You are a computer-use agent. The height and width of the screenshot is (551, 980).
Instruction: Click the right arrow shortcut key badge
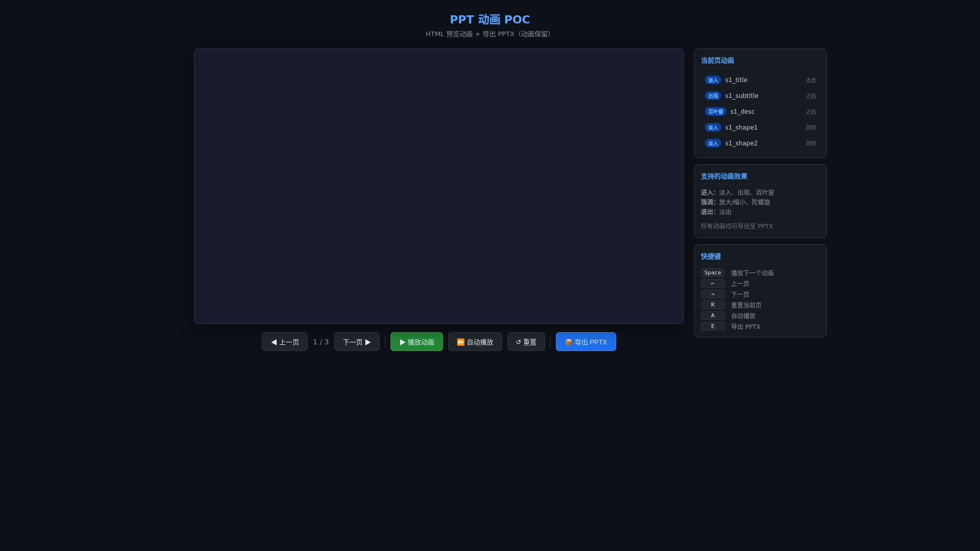(x=713, y=294)
